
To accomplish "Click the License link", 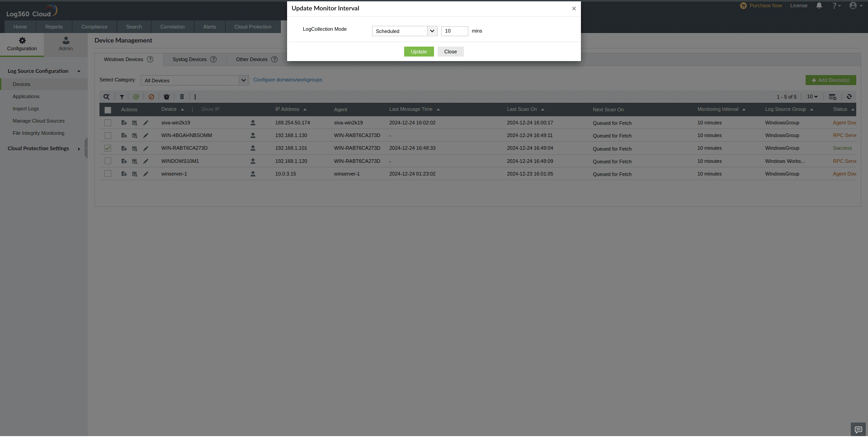I will coord(798,6).
